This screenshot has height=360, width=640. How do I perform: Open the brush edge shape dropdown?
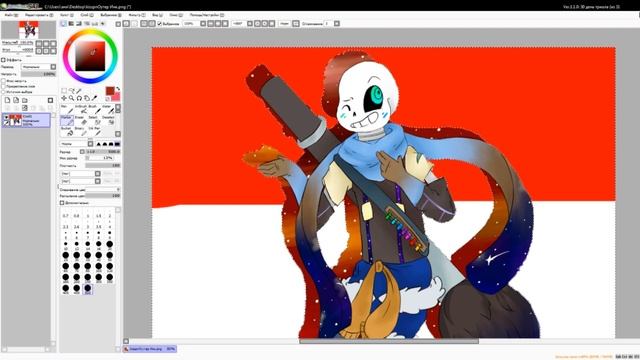(77, 144)
